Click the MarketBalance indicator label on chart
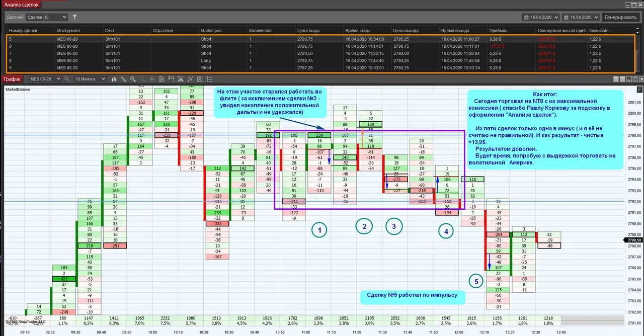The image size is (644, 336). point(18,89)
